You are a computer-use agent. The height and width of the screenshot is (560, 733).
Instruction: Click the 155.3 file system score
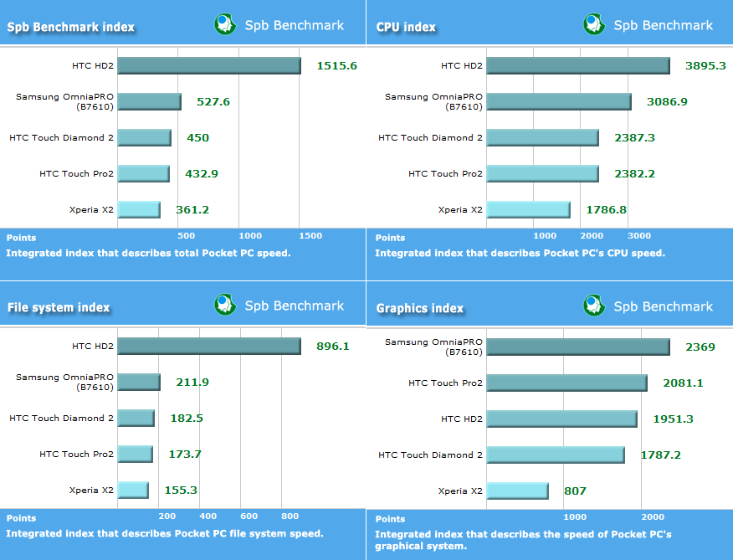181,491
